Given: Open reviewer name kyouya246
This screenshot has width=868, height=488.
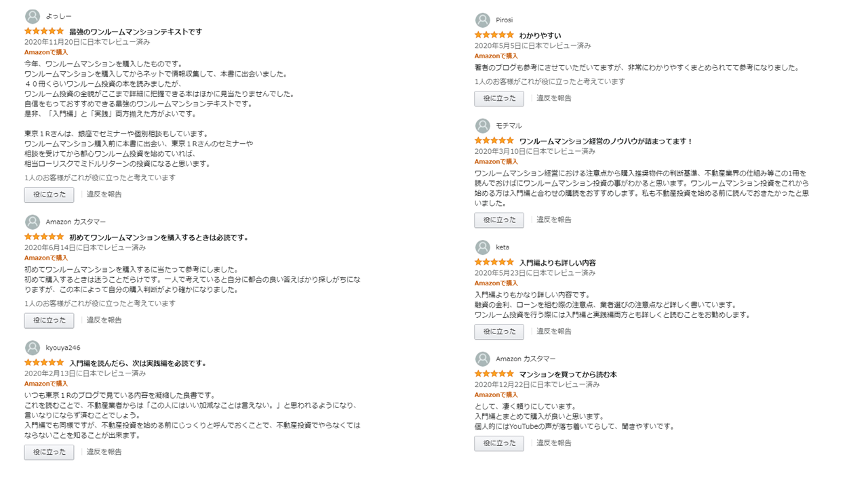Looking at the screenshot, I should click(63, 348).
